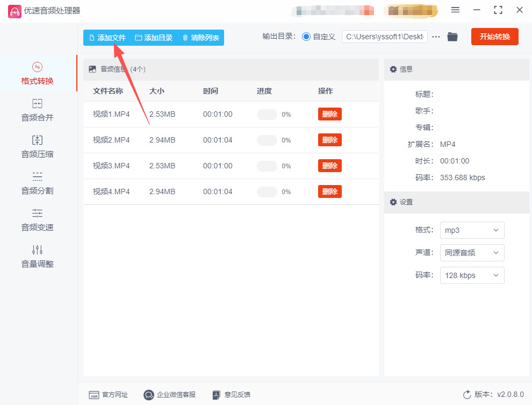This screenshot has height=405, width=532.
Task: Switch to Format Convert (格式转换) tab
Action: click(x=37, y=73)
